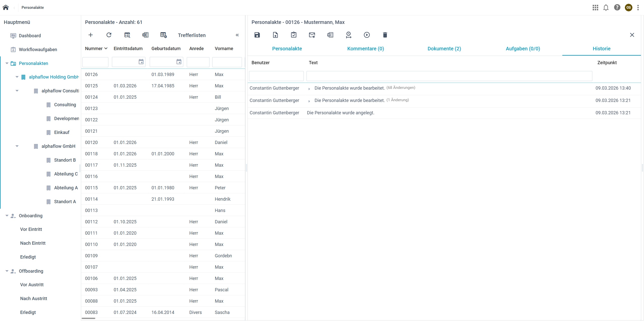Open the Eintrittsdatum filter calendar picker
Viewport: 644px width, 321px height.
pos(141,62)
